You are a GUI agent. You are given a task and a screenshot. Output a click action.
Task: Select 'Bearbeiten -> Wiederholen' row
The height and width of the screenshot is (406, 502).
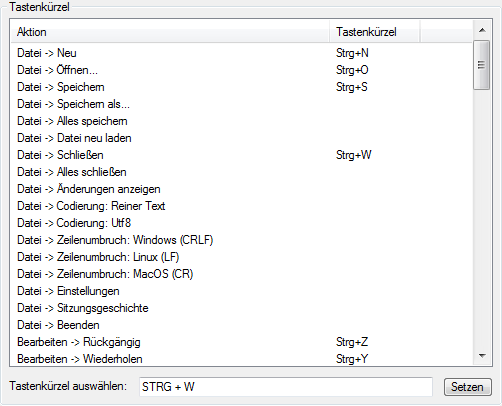(x=242, y=359)
